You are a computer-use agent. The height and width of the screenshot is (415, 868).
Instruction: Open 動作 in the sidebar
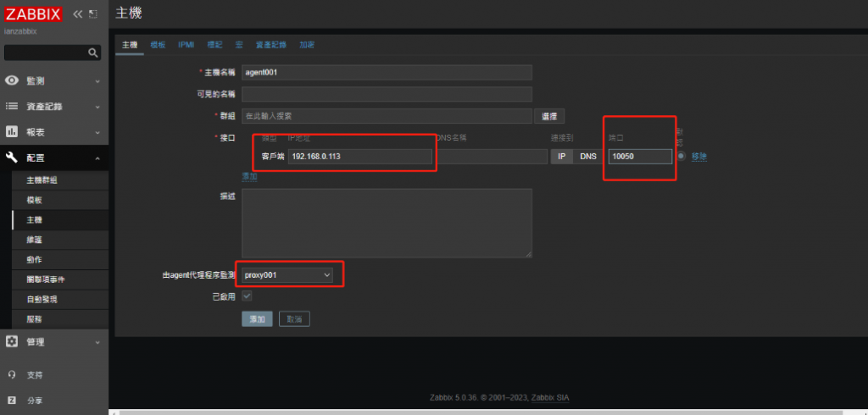60,259
